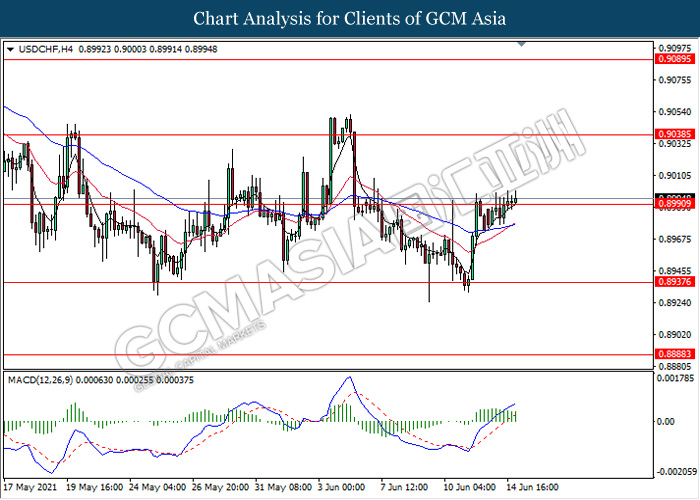Click the 0.89020 price axis value
Viewport: 700px width, 500px height.
(x=675, y=335)
